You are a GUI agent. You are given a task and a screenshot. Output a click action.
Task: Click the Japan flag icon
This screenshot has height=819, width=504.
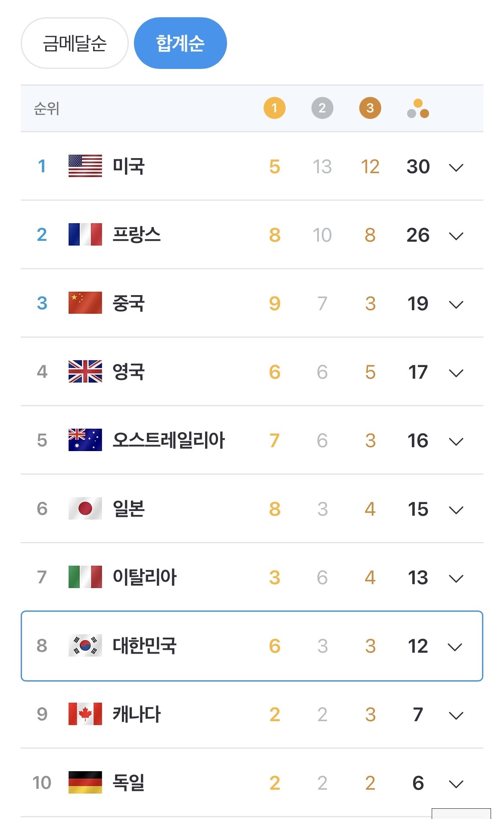point(85,508)
